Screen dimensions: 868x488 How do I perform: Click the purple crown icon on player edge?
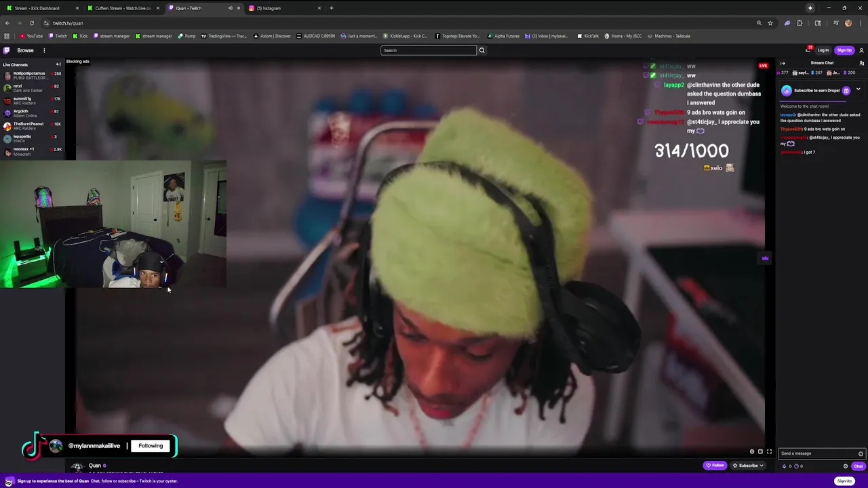(765, 258)
